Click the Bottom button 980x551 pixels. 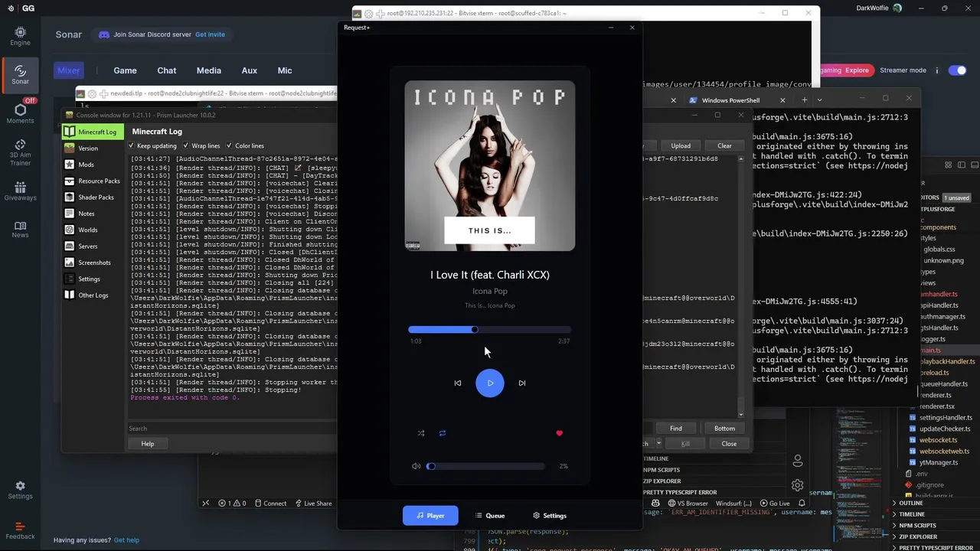pyautogui.click(x=724, y=429)
